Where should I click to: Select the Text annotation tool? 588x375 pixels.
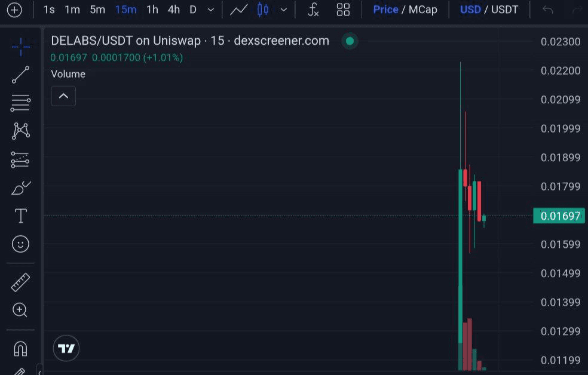(x=21, y=216)
